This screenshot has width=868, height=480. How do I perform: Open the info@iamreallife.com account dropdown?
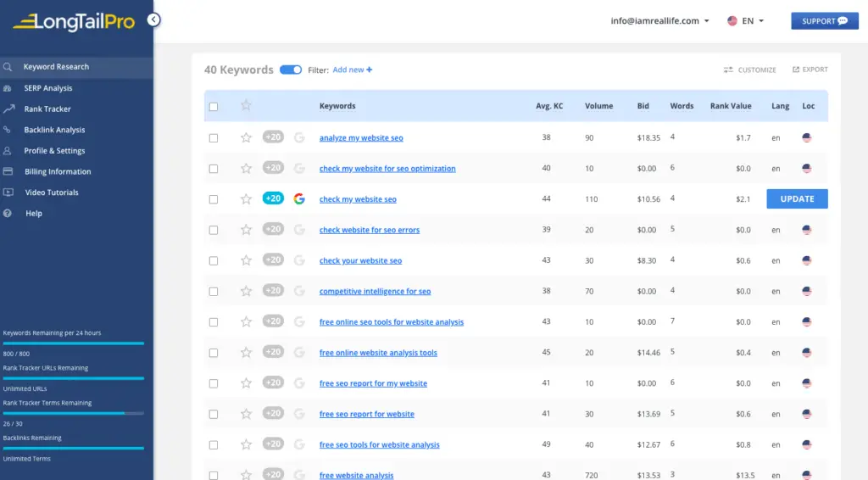pyautogui.click(x=659, y=21)
